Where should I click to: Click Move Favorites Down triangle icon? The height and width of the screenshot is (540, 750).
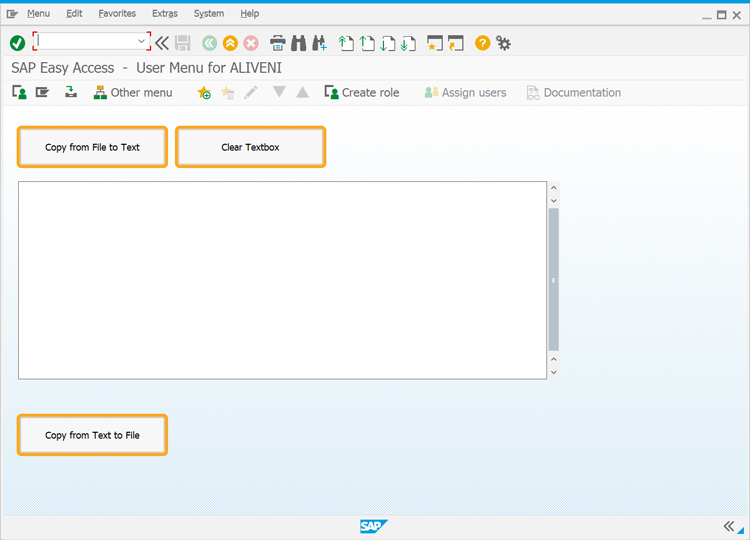click(x=279, y=91)
